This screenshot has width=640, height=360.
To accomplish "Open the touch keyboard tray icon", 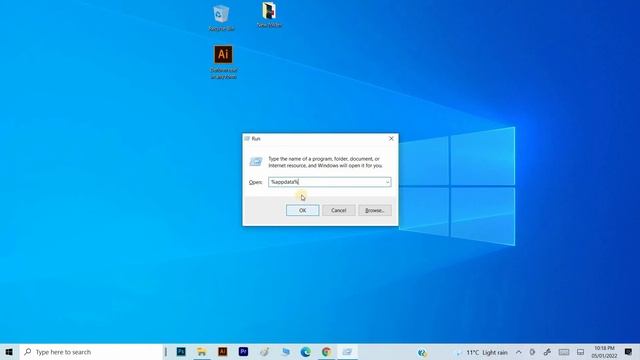I will pos(564,352).
